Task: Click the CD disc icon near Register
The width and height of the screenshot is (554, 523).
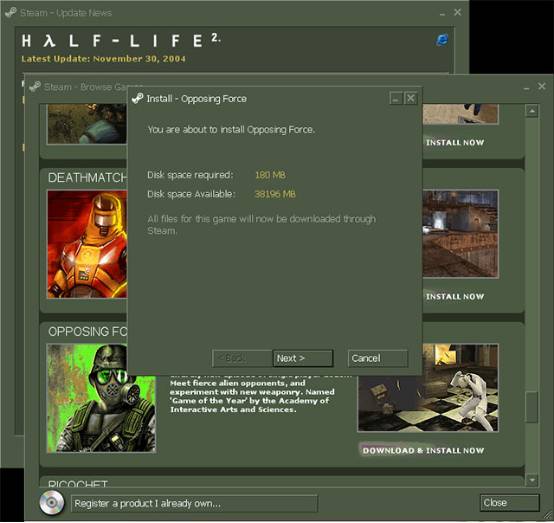Action: tap(52, 503)
